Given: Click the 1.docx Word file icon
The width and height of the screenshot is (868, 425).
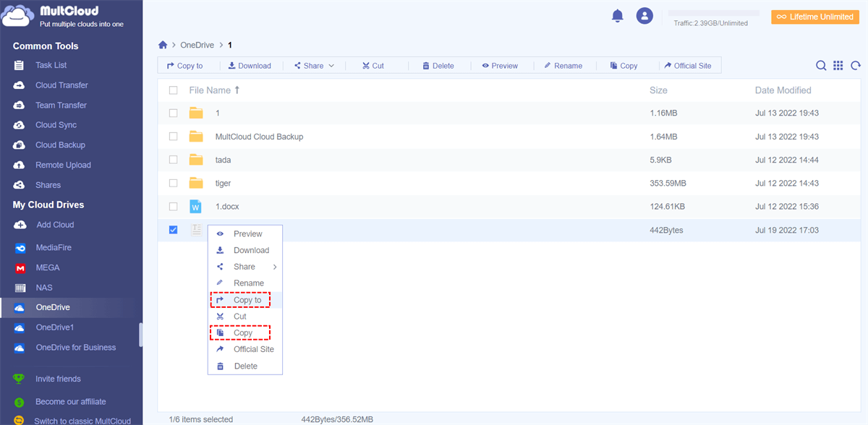Looking at the screenshot, I should 195,207.
